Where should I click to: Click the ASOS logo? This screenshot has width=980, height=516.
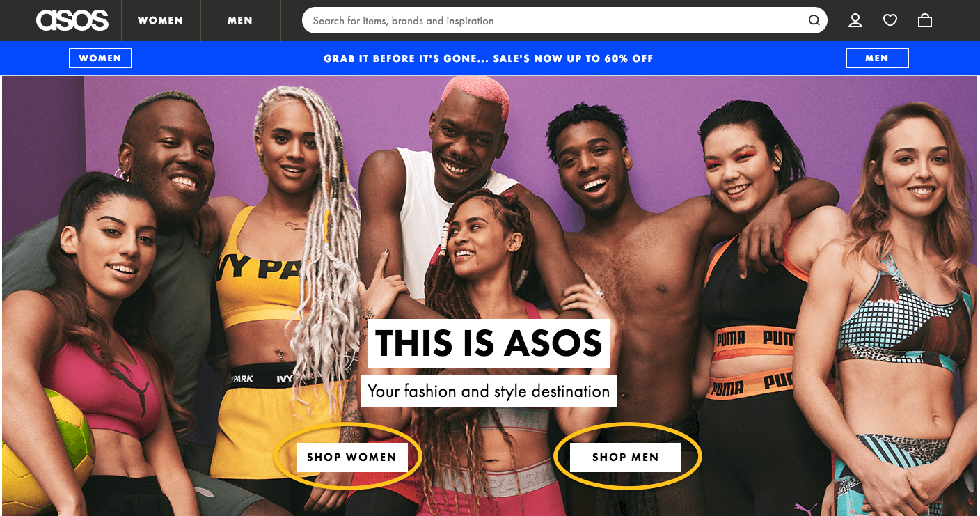point(72,20)
